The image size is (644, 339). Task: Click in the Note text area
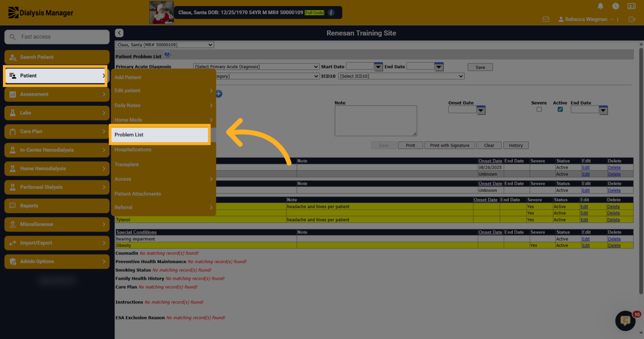pyautogui.click(x=376, y=121)
